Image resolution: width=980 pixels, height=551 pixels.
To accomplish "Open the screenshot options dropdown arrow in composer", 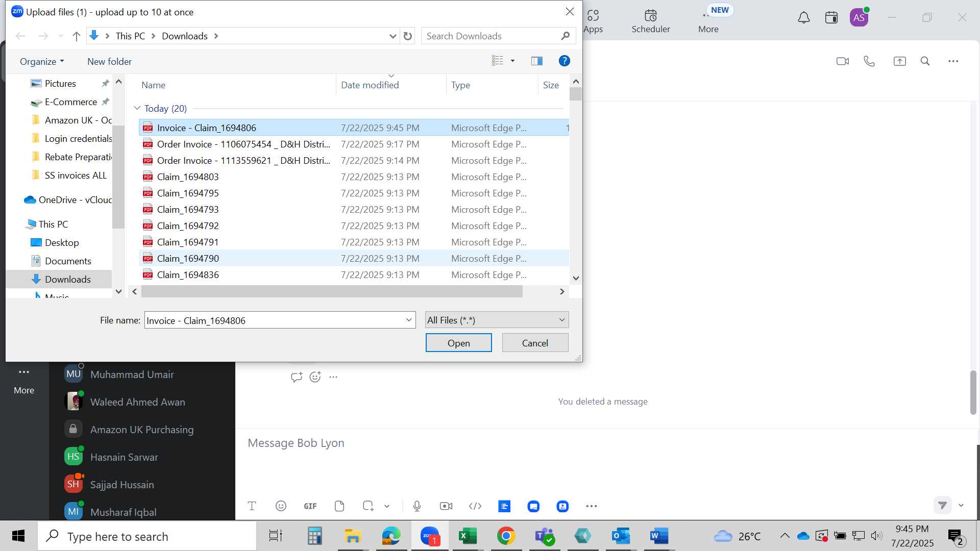I will [x=387, y=506].
